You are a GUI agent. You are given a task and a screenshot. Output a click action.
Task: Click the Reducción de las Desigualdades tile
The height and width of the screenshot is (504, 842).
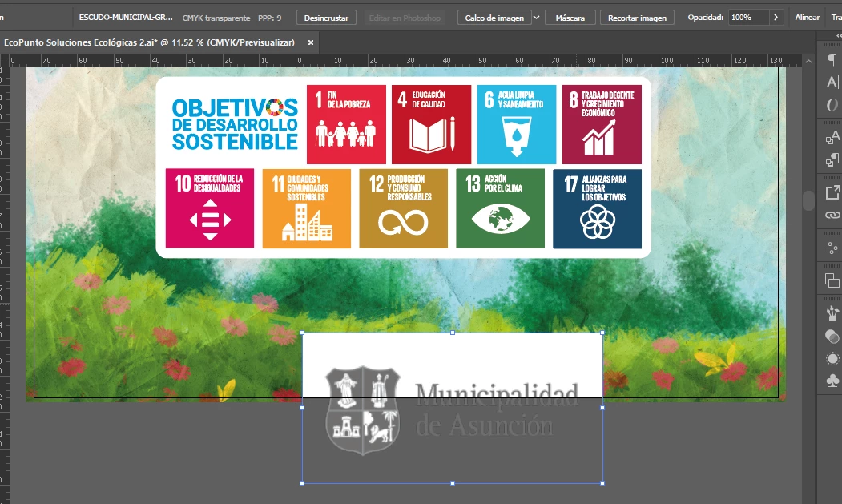[210, 208]
